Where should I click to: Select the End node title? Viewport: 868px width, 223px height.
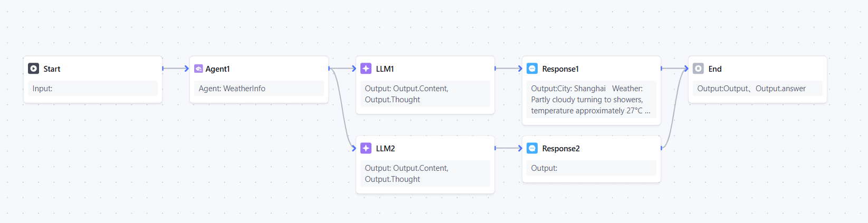714,69
